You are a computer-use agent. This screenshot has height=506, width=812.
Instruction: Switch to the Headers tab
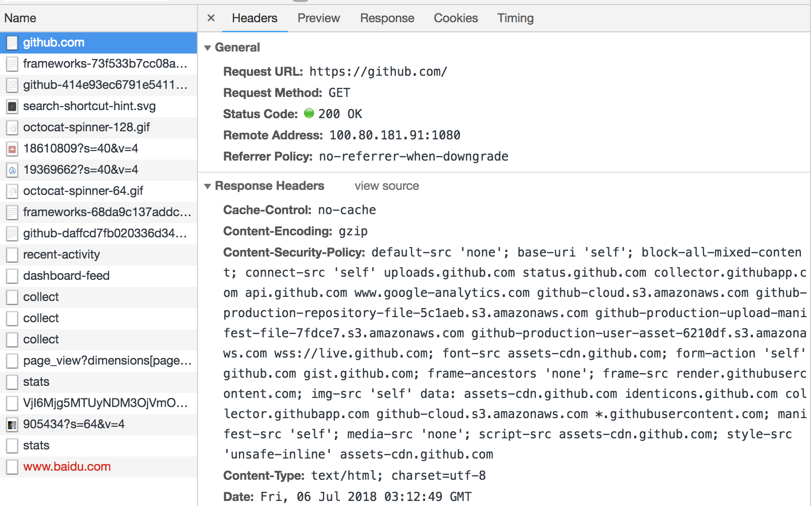click(255, 18)
